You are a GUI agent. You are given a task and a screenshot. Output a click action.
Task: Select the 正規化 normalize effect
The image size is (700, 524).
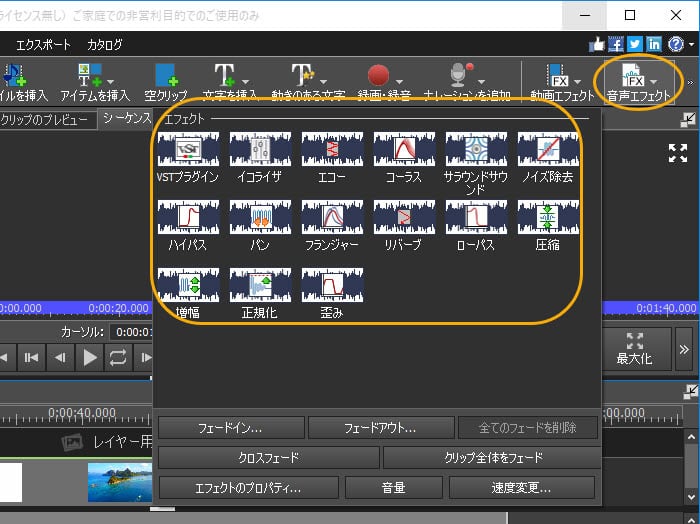pos(260,285)
